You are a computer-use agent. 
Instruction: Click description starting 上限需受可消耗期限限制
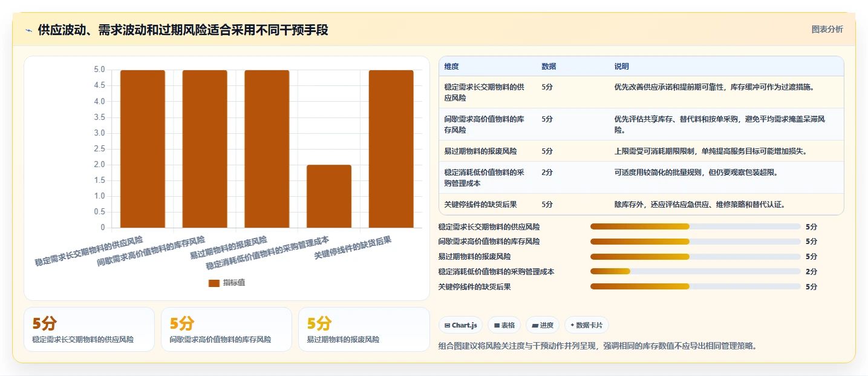[x=711, y=151]
